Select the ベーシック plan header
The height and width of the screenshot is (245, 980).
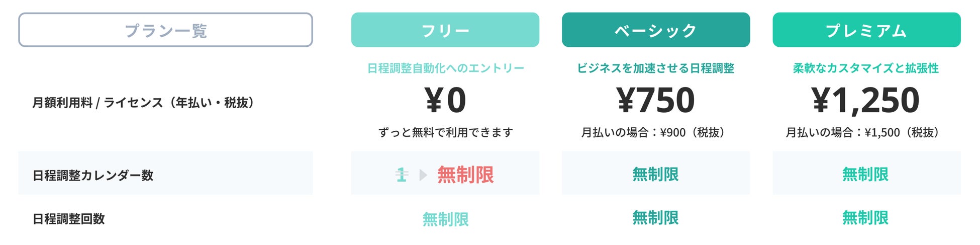pos(655,30)
